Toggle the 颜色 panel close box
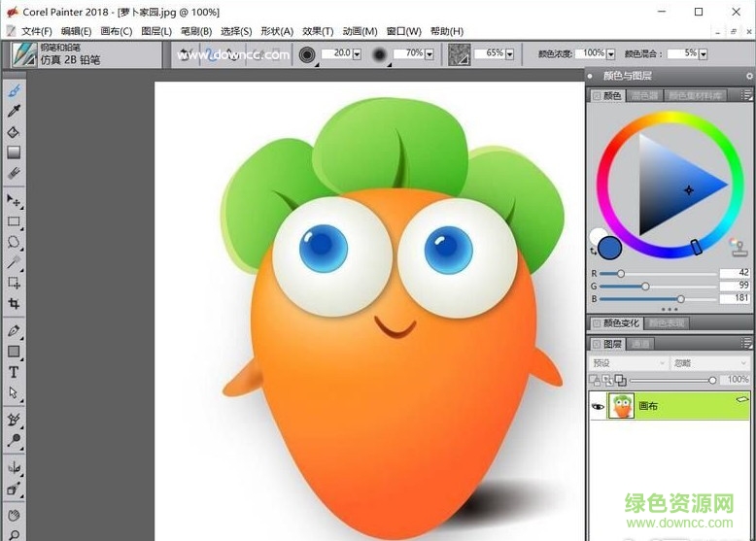 (597, 96)
